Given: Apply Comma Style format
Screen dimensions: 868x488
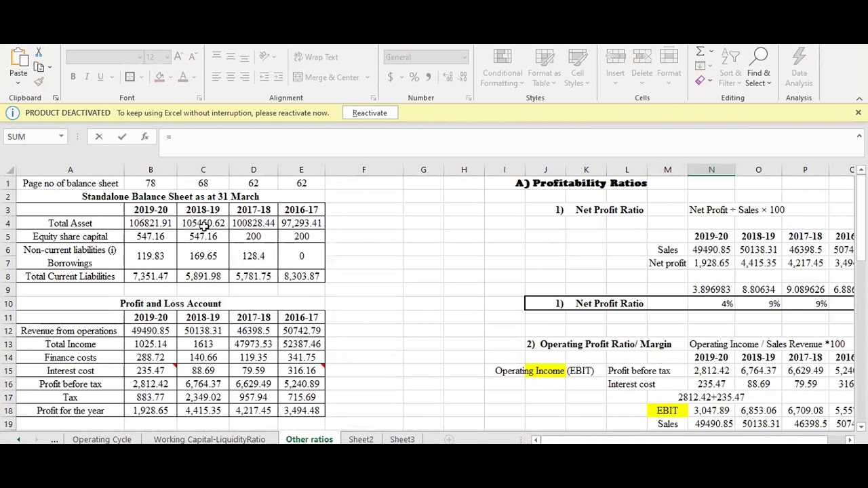Looking at the screenshot, I should tap(428, 77).
